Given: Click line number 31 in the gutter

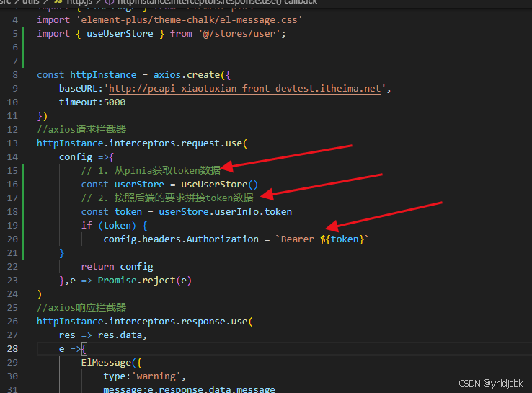Looking at the screenshot, I should 12,389.
